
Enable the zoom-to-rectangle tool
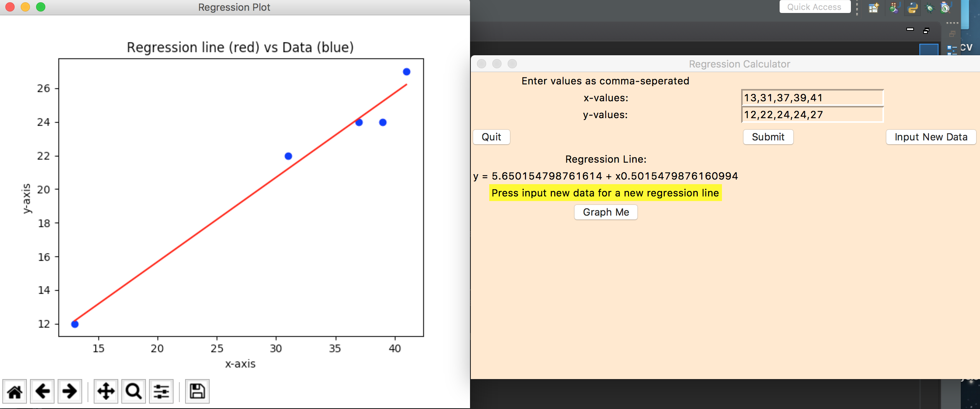[x=133, y=391]
